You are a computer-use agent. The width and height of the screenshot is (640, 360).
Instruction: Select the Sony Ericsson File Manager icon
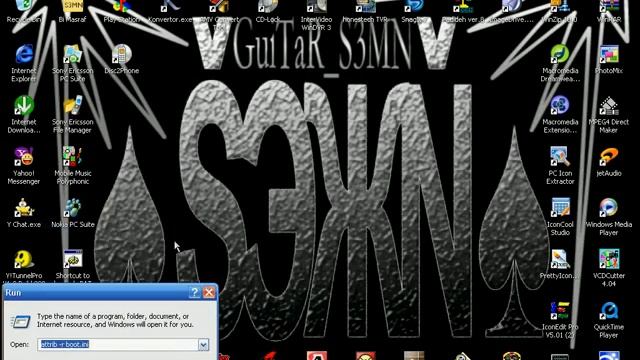coord(73,114)
